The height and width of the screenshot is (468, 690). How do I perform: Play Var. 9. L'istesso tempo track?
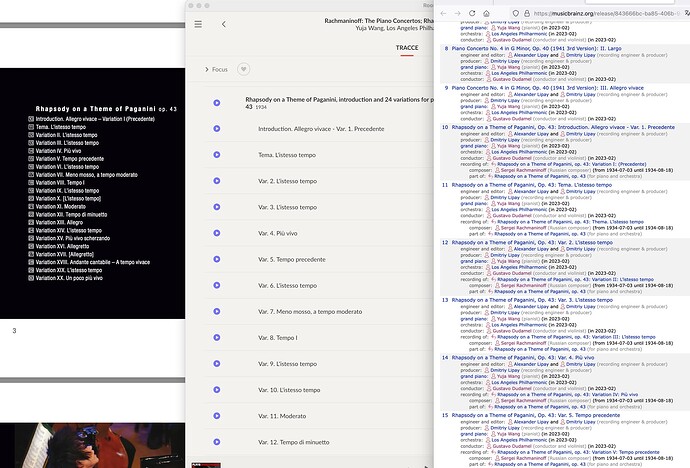point(217,364)
